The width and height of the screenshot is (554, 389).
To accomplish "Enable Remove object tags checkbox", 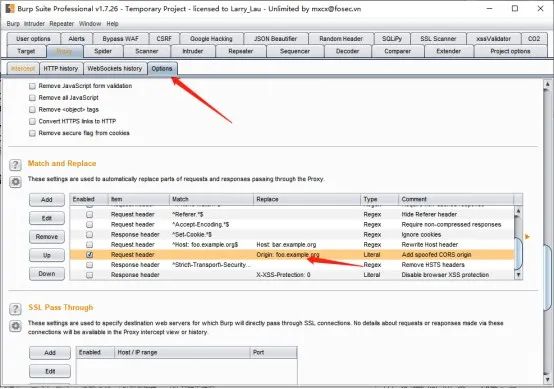I will point(32,110).
